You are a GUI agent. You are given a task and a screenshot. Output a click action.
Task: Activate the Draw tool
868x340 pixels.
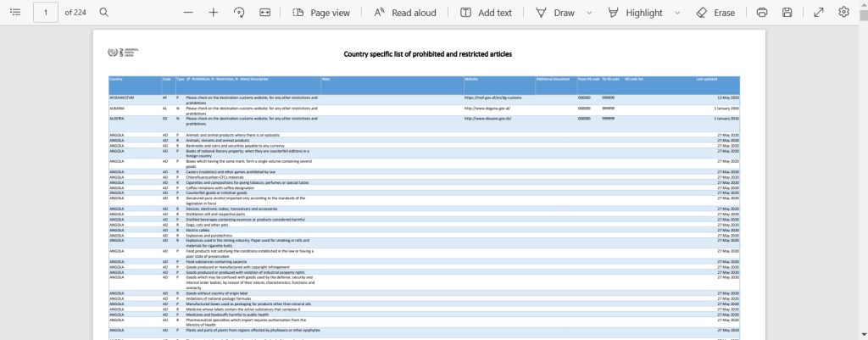click(555, 12)
